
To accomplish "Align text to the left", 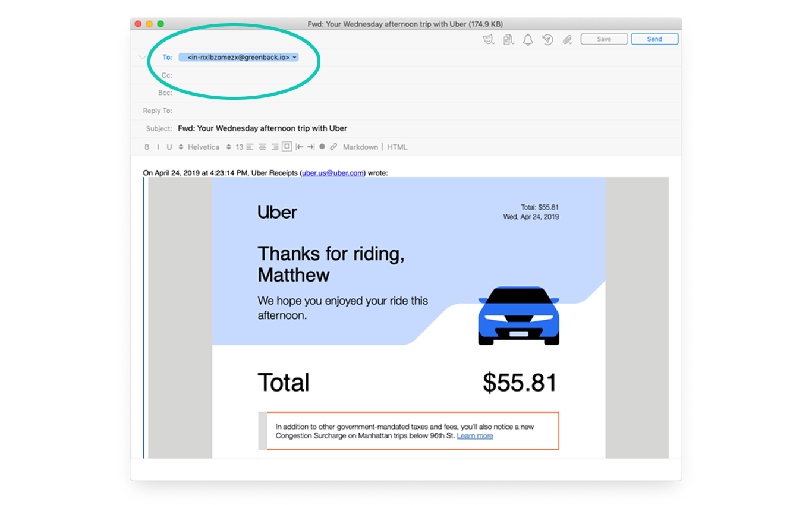I will [250, 147].
